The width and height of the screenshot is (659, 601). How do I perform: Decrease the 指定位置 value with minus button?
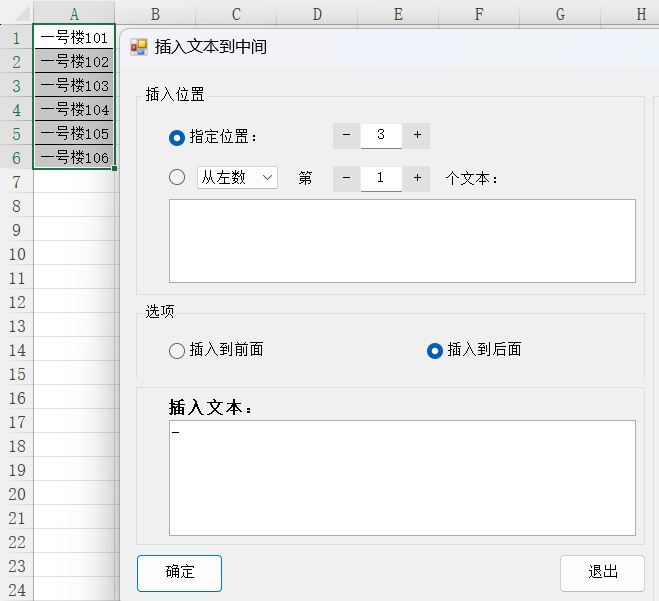[346, 136]
